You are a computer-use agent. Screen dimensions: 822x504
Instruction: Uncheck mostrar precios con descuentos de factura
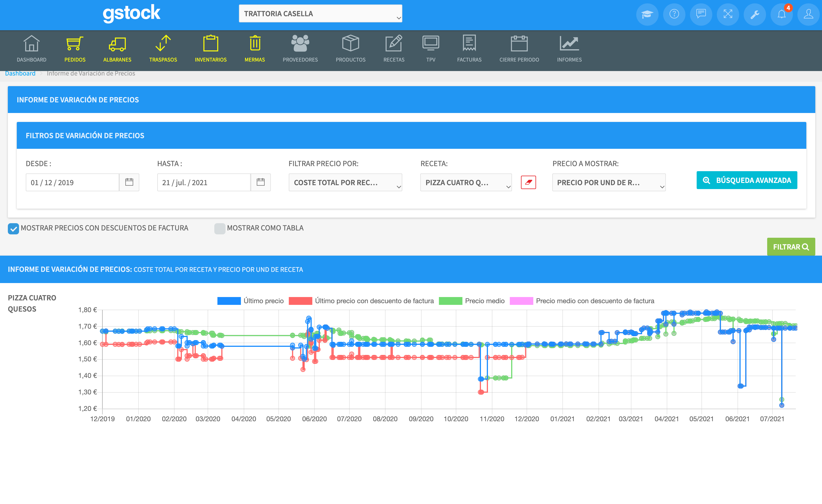[x=13, y=229]
